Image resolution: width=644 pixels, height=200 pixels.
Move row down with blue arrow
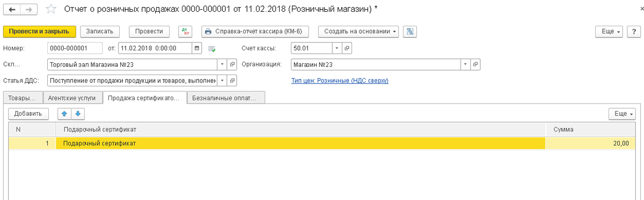pos(78,114)
